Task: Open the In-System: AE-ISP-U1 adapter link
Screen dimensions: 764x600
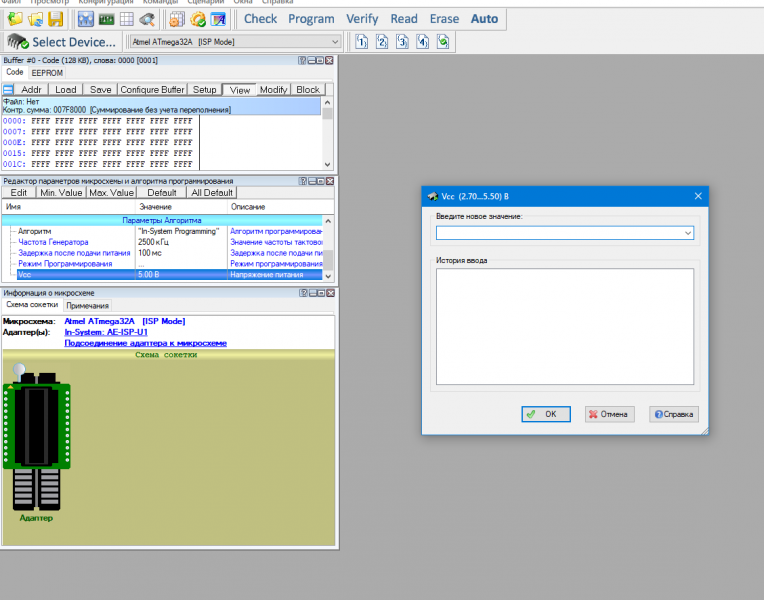Action: (x=106, y=332)
